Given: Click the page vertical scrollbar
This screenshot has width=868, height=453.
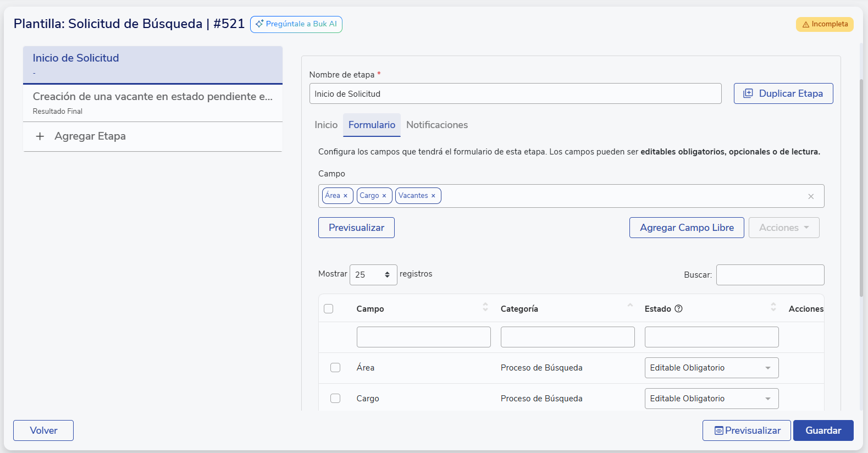Looking at the screenshot, I should click(x=861, y=187).
